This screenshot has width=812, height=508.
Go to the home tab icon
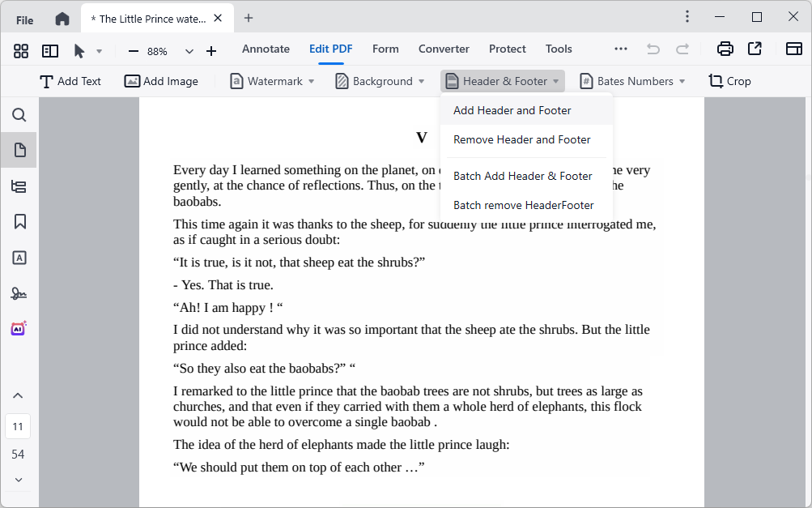62,19
